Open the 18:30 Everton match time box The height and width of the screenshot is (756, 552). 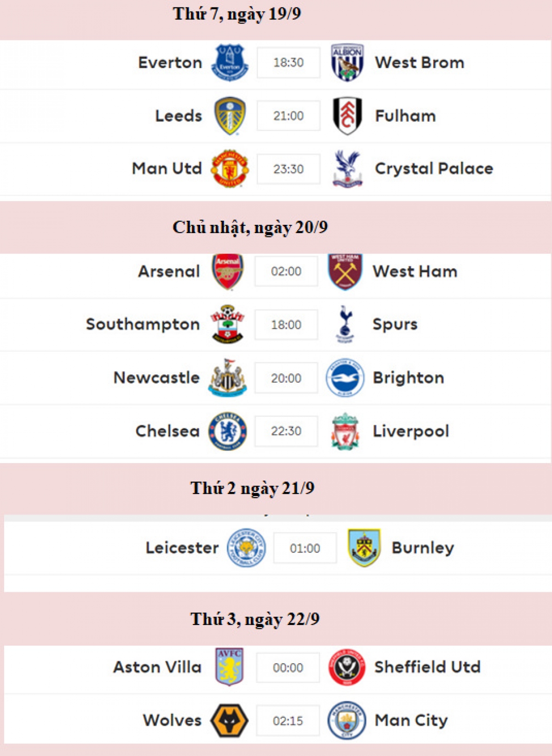(x=288, y=63)
